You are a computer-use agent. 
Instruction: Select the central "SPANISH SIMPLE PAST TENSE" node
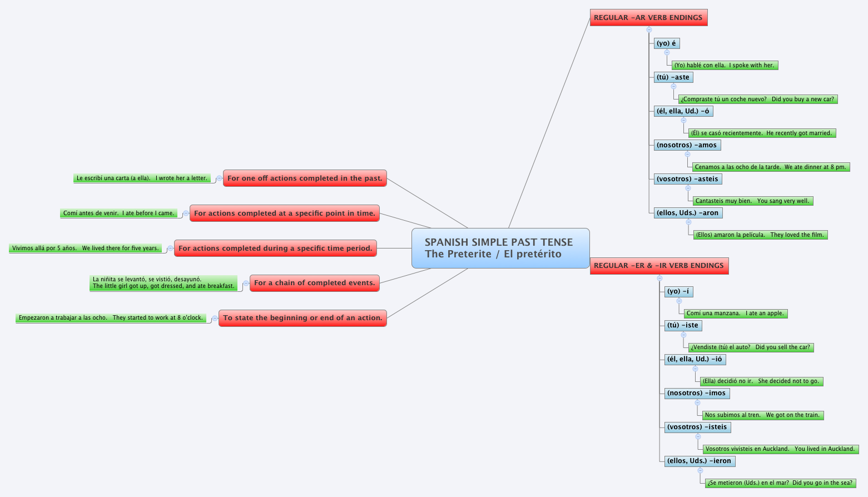499,248
